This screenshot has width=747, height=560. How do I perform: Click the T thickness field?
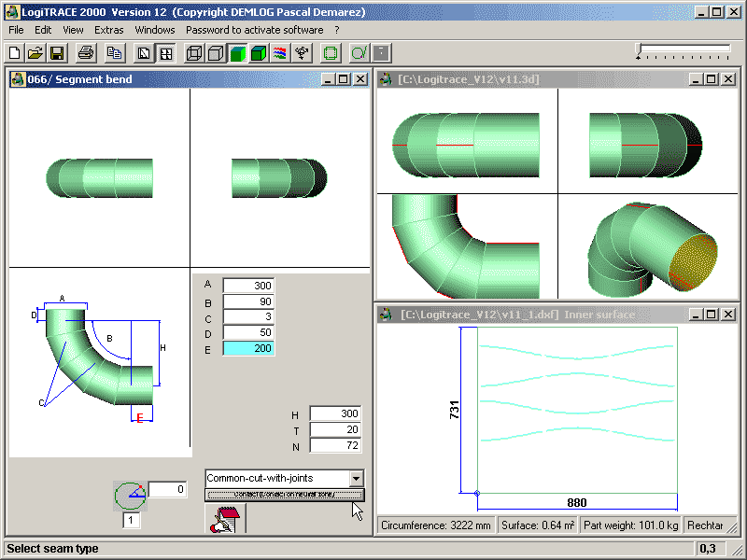coord(335,429)
